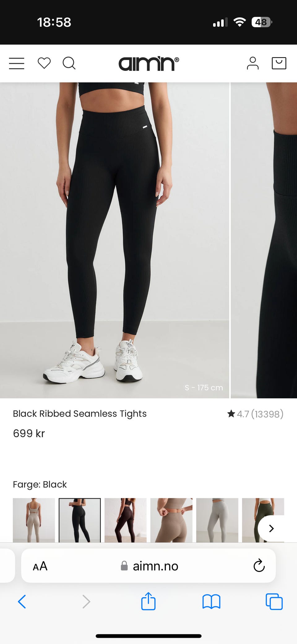This screenshot has height=644, width=297.
Task: Open the wishlist heart icon
Action: [44, 63]
